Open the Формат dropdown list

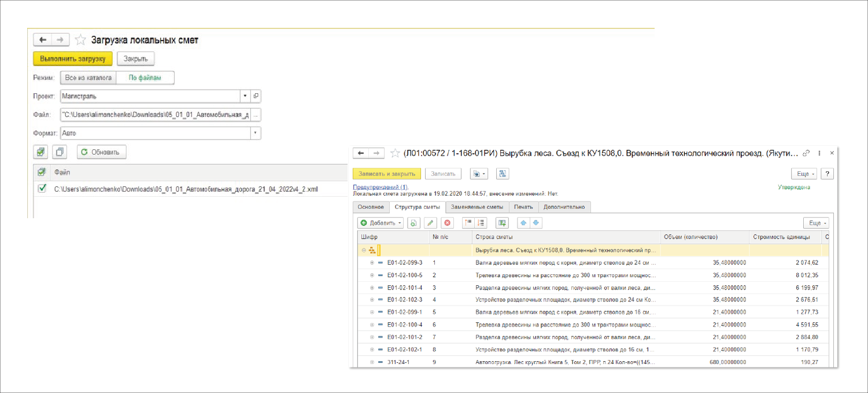point(255,134)
